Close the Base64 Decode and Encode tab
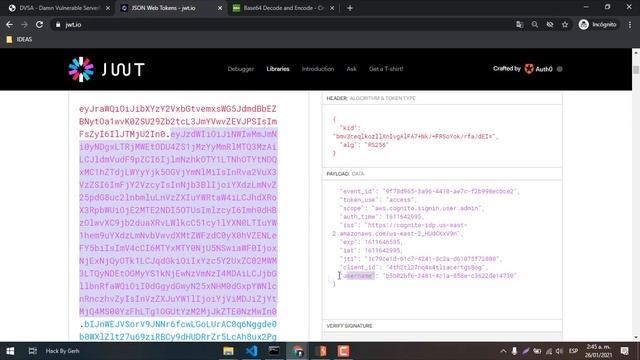Screen dimensions: 640x360 [332, 8]
